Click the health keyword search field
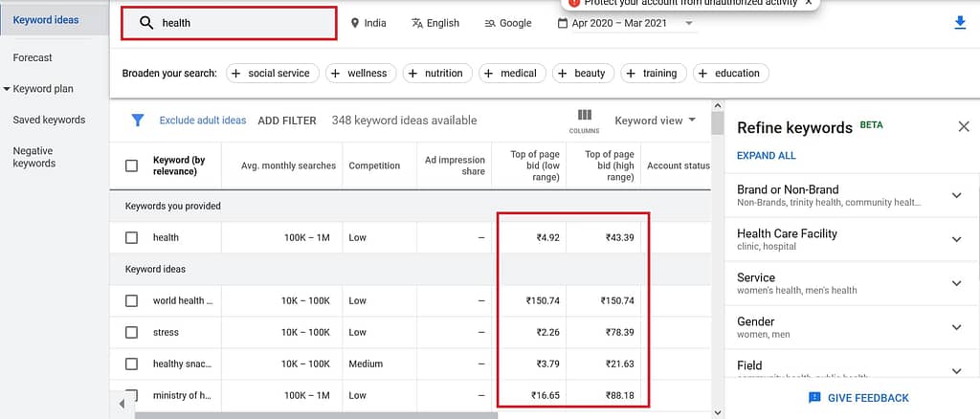The height and width of the screenshot is (419, 980). click(x=229, y=23)
